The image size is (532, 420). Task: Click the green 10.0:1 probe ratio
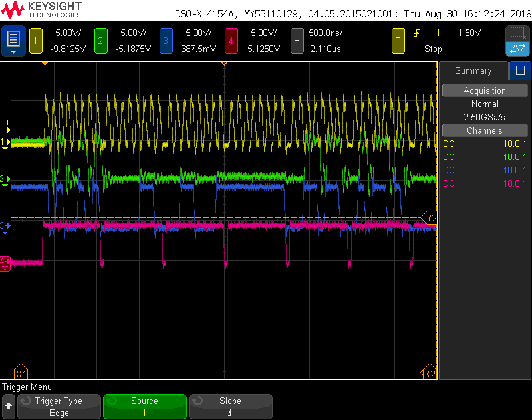coord(515,157)
